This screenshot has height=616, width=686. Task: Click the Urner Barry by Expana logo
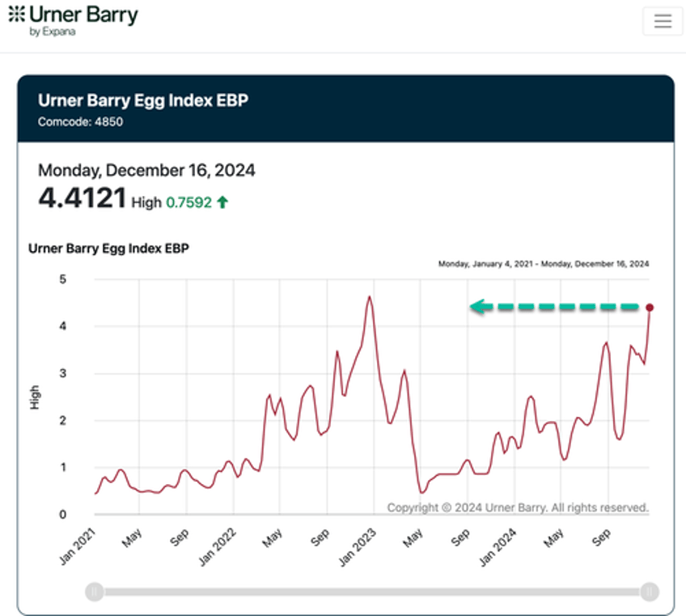(73, 20)
